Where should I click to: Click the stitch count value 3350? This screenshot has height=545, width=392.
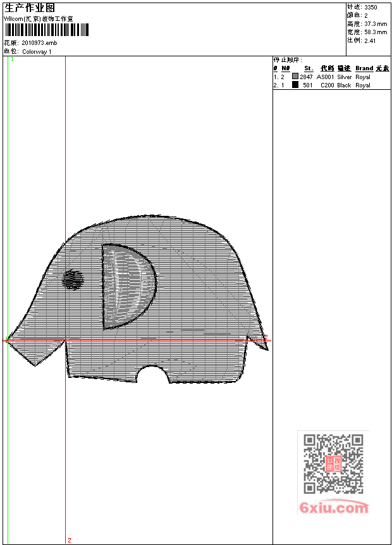371,7
